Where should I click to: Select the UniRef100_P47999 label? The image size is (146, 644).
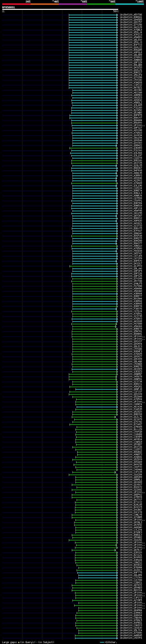(131, 324)
